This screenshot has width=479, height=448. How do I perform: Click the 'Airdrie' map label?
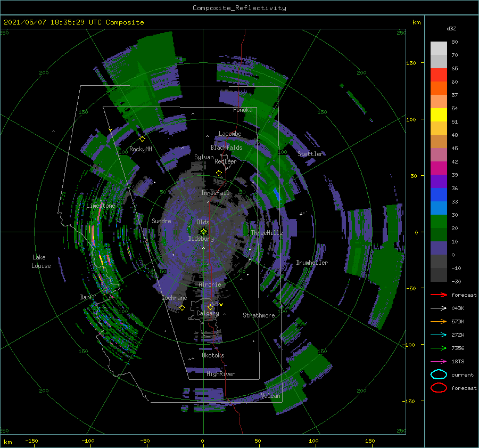tap(210, 284)
